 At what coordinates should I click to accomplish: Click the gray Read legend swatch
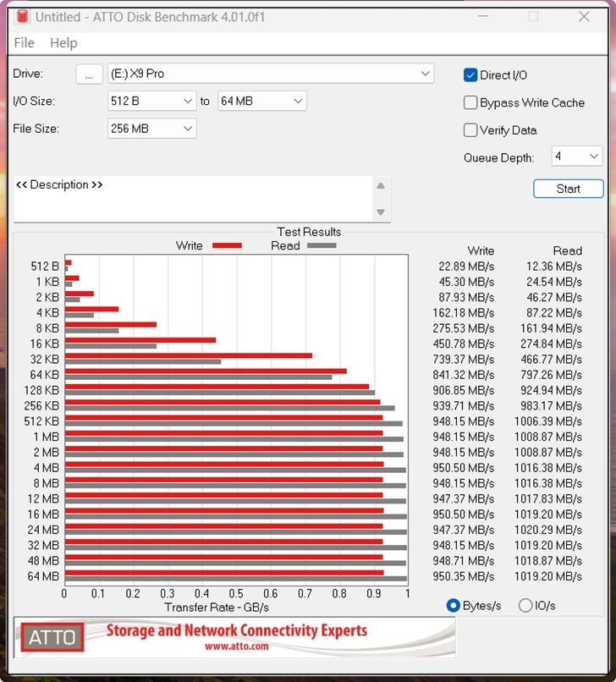(322, 245)
